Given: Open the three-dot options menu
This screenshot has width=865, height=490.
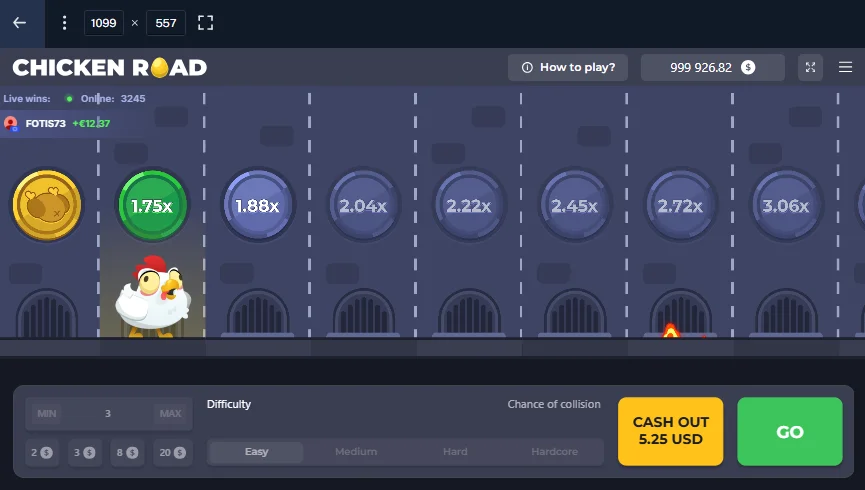Looking at the screenshot, I should coord(65,23).
